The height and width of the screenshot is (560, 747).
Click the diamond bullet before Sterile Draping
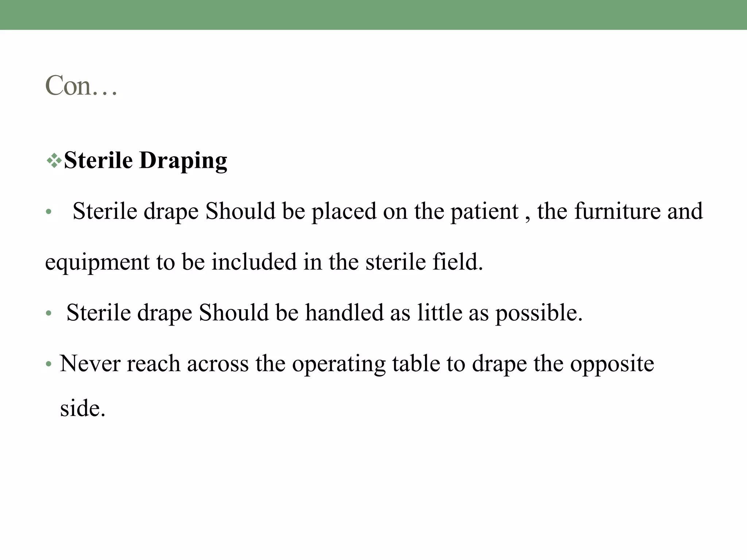point(54,161)
